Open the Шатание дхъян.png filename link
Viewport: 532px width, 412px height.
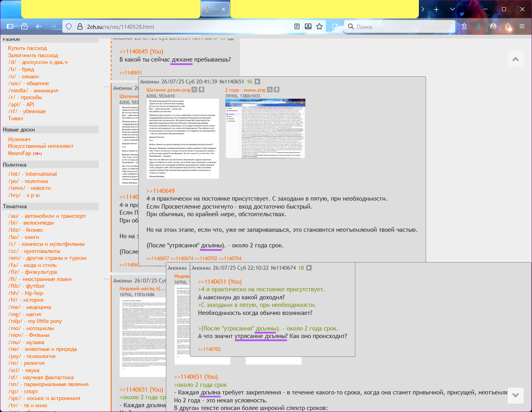click(168, 90)
